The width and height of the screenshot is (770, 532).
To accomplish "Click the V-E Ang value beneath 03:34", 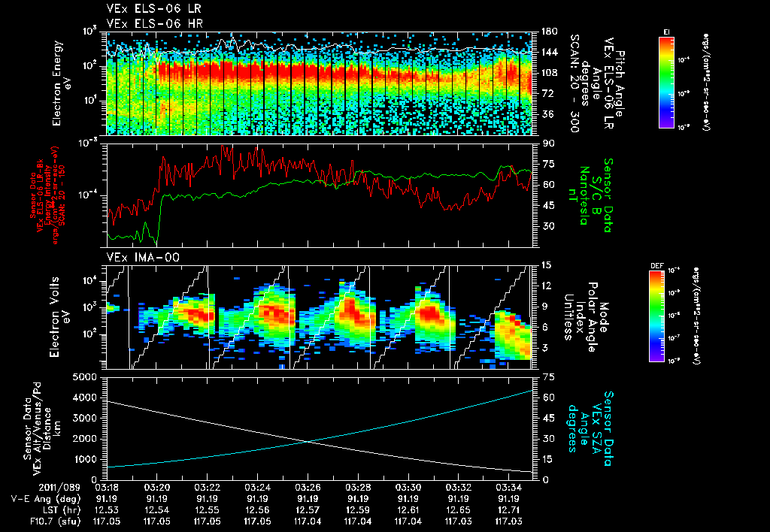I will click(508, 499).
